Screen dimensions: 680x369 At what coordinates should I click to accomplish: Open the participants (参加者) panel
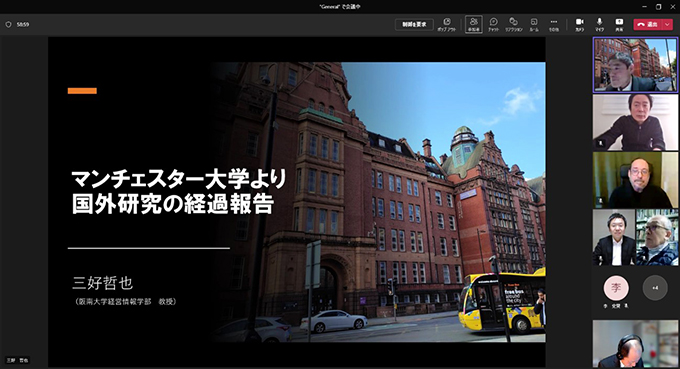click(x=474, y=24)
